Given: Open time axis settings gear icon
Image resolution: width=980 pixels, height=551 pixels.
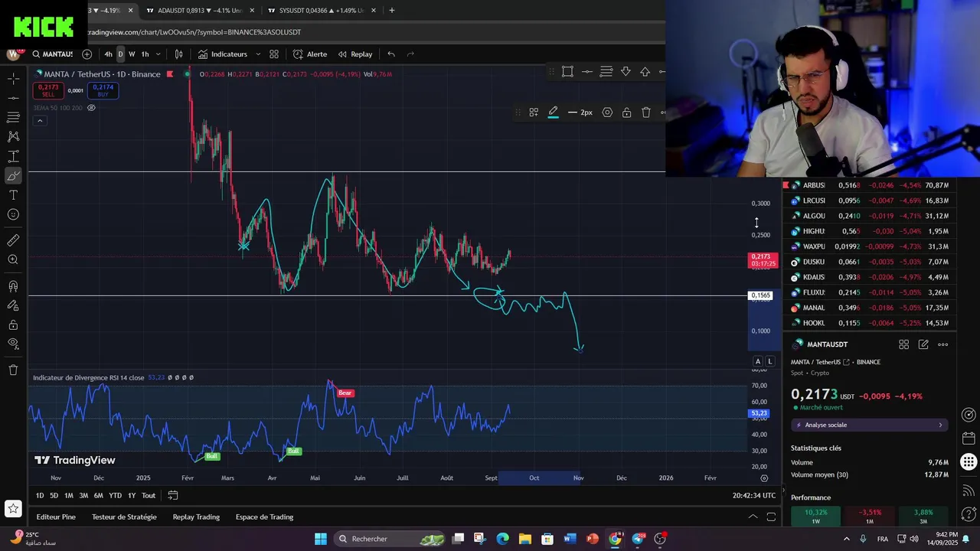Looking at the screenshot, I should 764,478.
